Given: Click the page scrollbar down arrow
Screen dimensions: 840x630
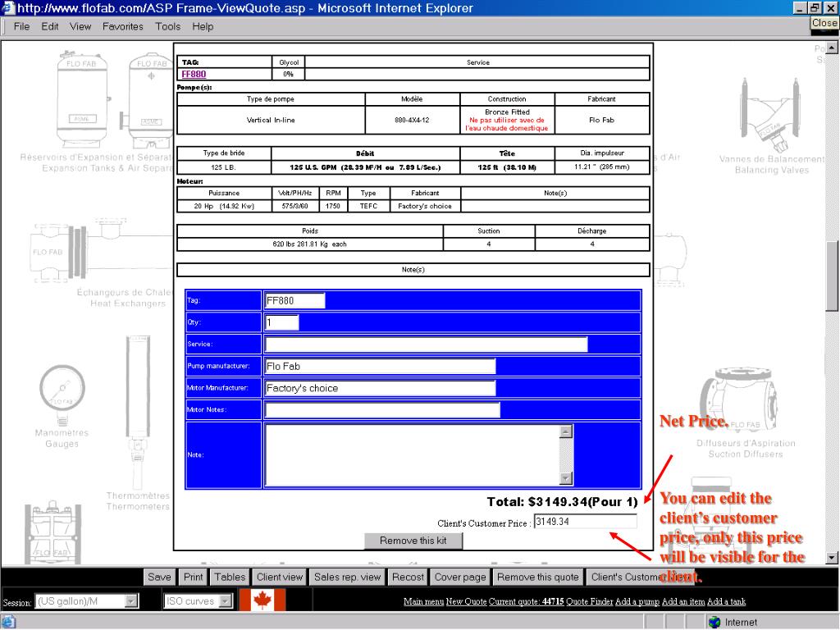Looking at the screenshot, I should (x=832, y=558).
